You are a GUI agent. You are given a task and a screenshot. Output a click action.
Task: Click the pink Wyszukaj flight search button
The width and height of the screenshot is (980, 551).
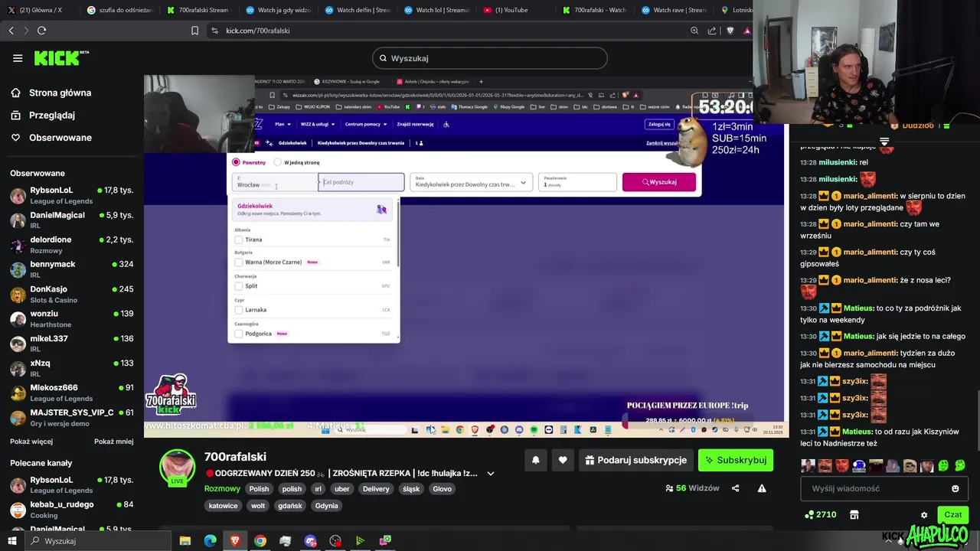659,182
